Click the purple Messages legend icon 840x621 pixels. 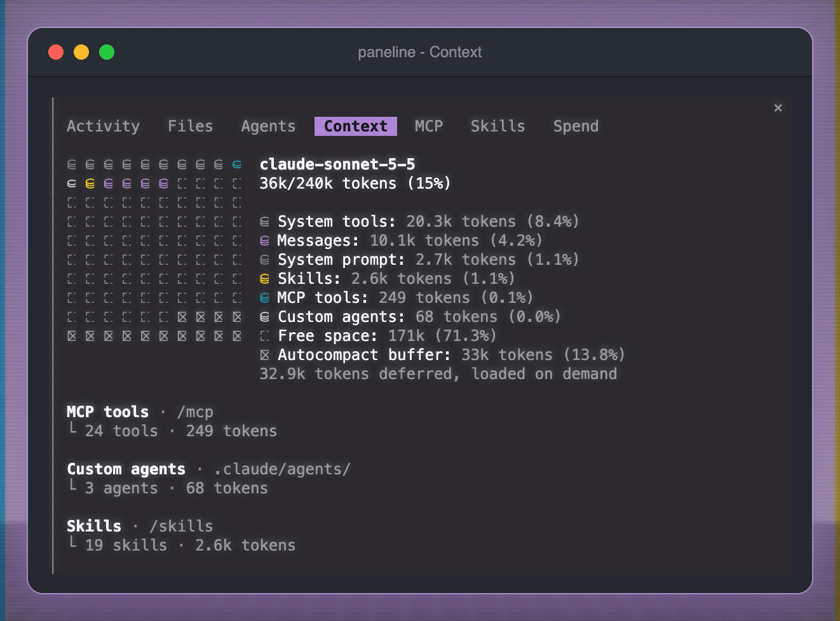coord(265,241)
